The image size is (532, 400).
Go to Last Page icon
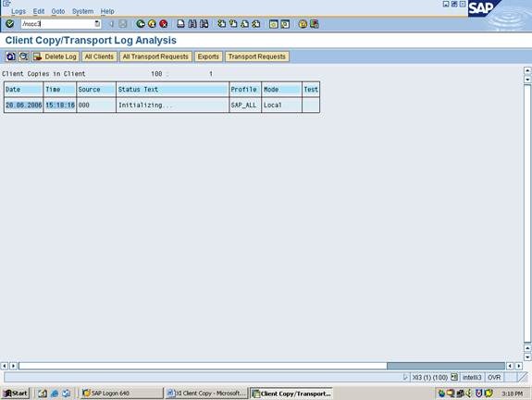tap(256, 24)
